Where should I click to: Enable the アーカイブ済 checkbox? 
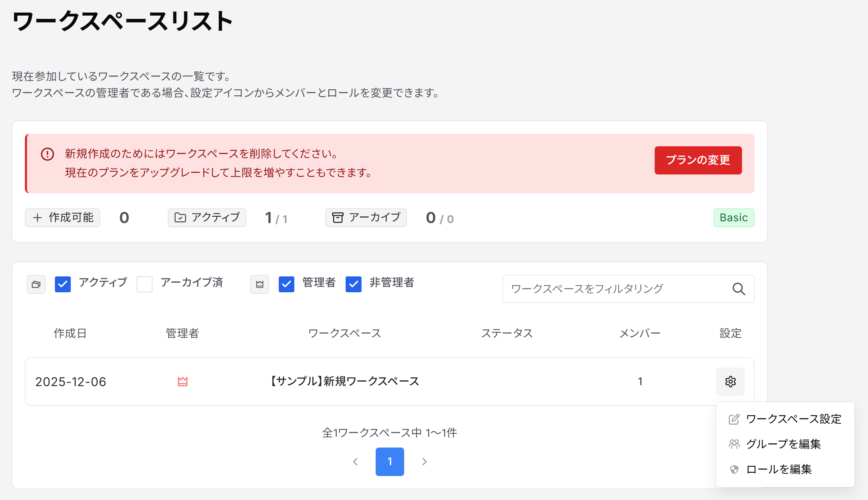pyautogui.click(x=145, y=284)
